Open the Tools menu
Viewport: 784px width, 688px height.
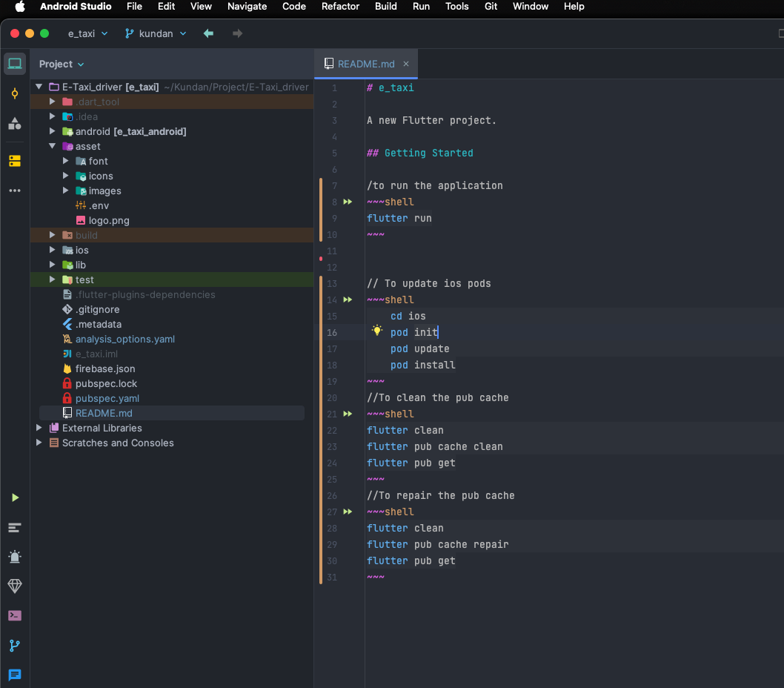point(456,7)
